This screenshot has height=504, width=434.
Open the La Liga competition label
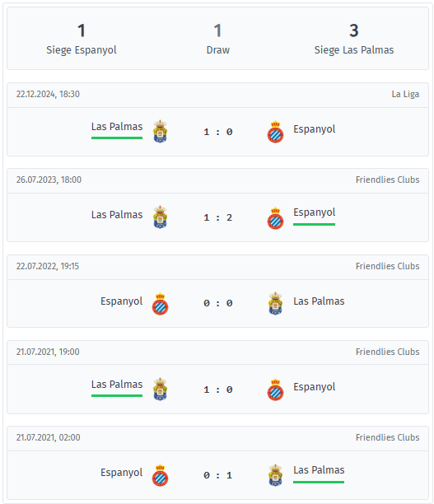tap(405, 94)
